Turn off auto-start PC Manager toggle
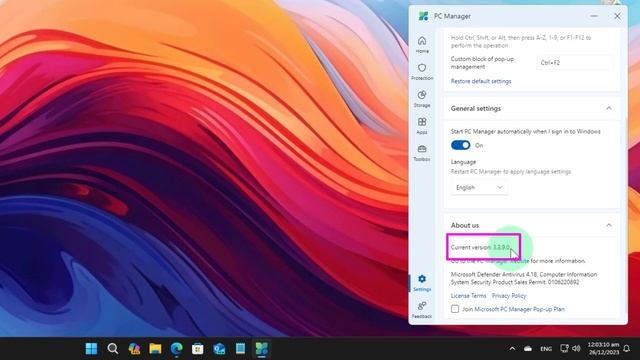 tap(460, 145)
